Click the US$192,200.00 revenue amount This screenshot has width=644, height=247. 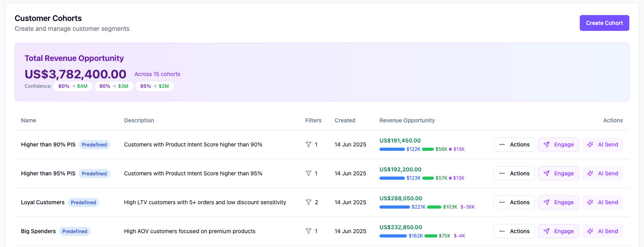[401, 169]
